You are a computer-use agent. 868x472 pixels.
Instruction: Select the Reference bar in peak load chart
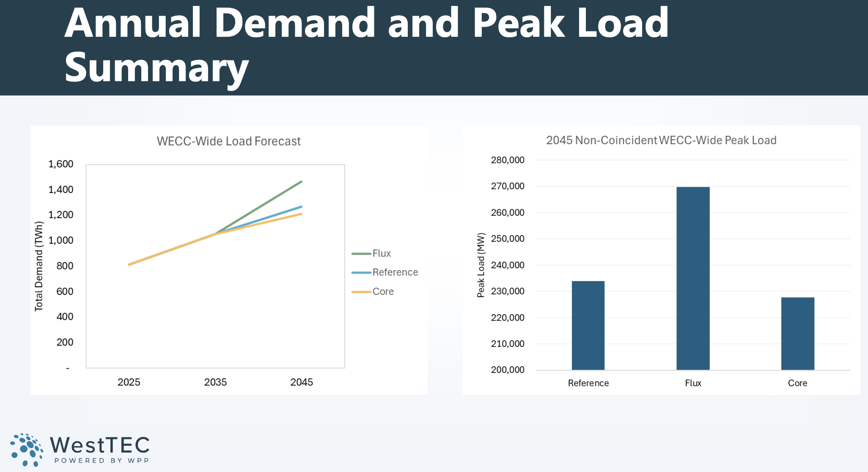(x=588, y=325)
